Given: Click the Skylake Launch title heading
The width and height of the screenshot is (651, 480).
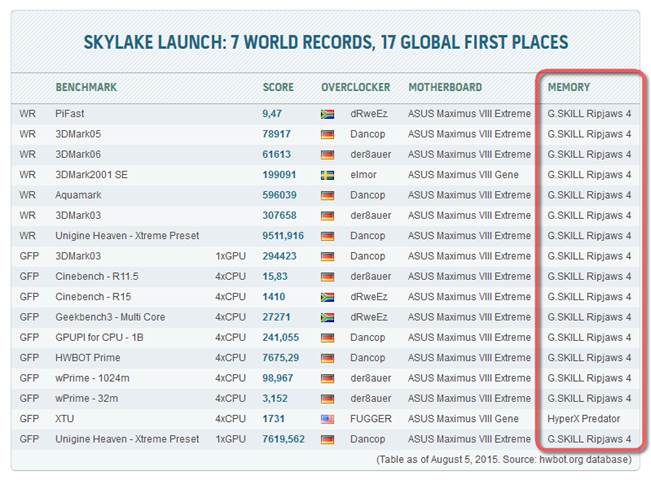Looking at the screenshot, I should (x=325, y=42).
